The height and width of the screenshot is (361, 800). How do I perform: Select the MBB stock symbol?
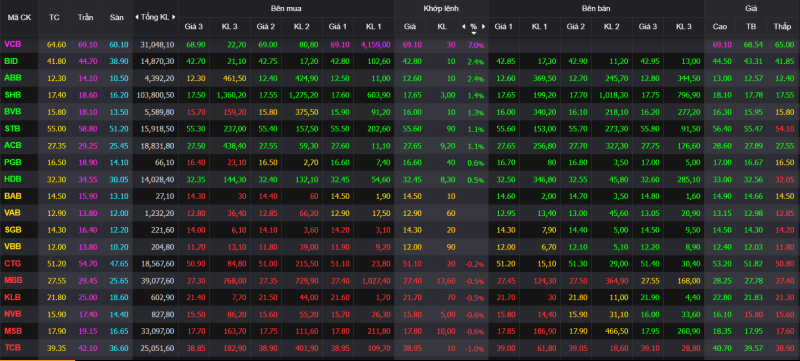click(12, 280)
